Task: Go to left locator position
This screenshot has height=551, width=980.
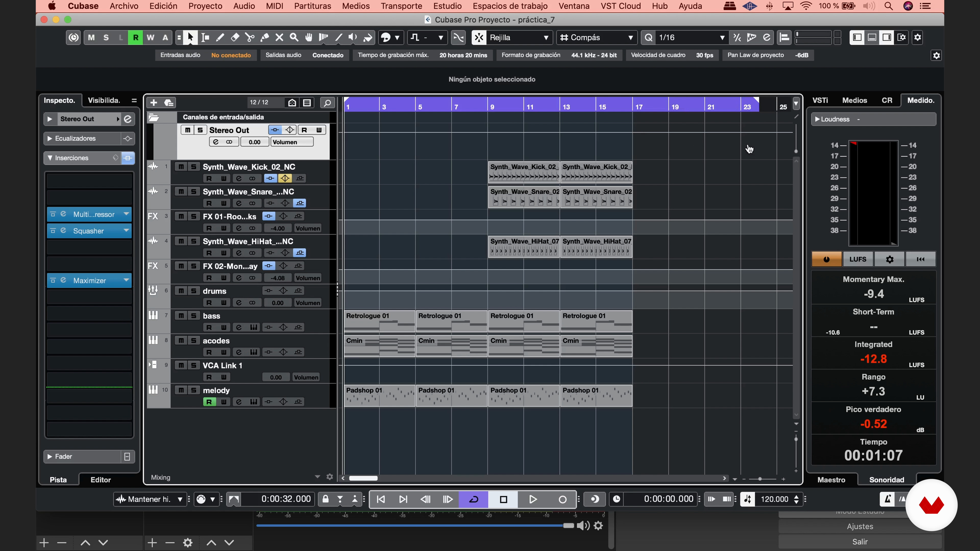Action: (381, 499)
